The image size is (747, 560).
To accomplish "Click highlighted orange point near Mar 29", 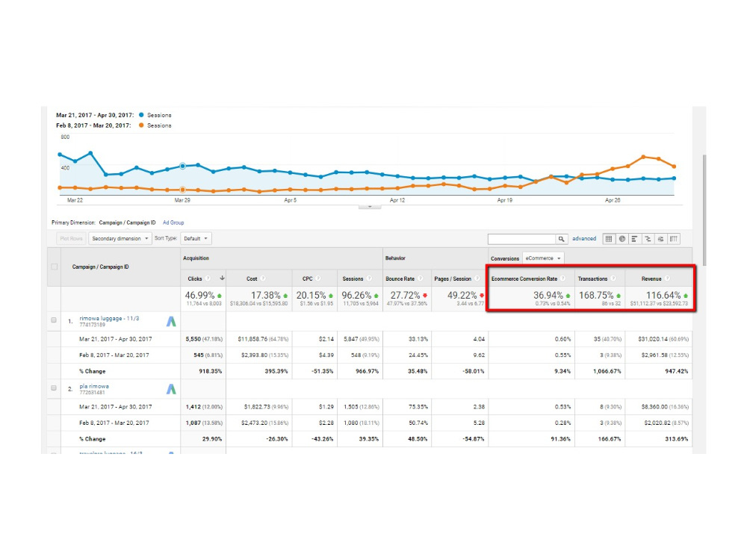I will tap(182, 190).
